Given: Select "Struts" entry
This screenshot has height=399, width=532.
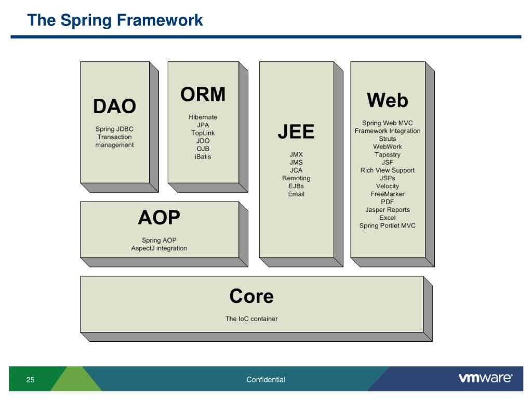Looking at the screenshot, I should (x=388, y=139).
